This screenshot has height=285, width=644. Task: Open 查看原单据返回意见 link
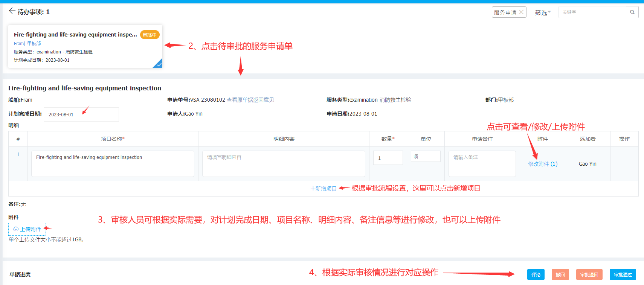point(250,100)
